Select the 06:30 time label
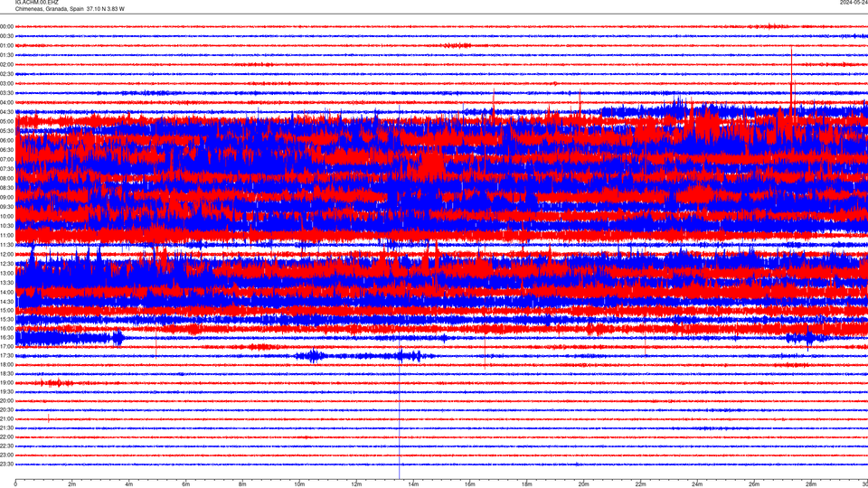 (x=6, y=150)
